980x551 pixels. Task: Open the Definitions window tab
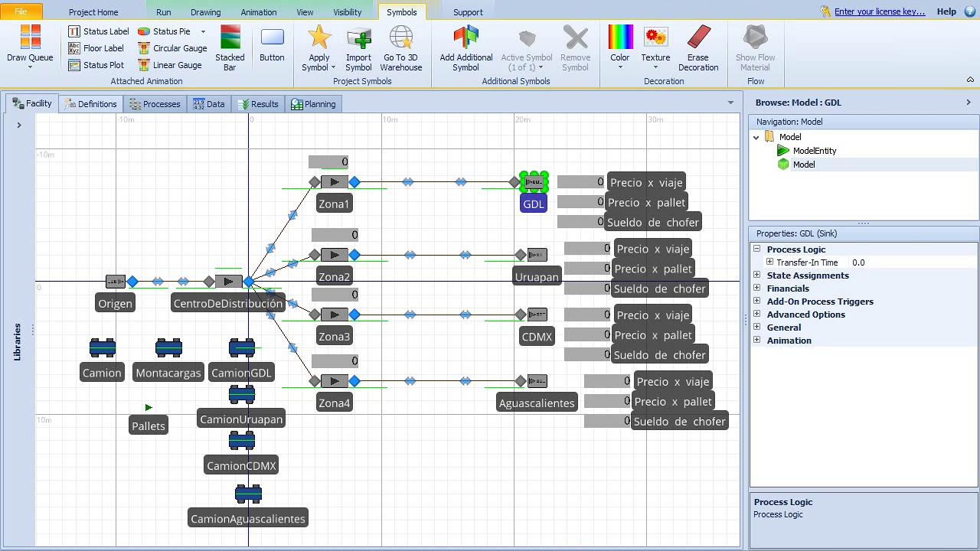point(90,104)
